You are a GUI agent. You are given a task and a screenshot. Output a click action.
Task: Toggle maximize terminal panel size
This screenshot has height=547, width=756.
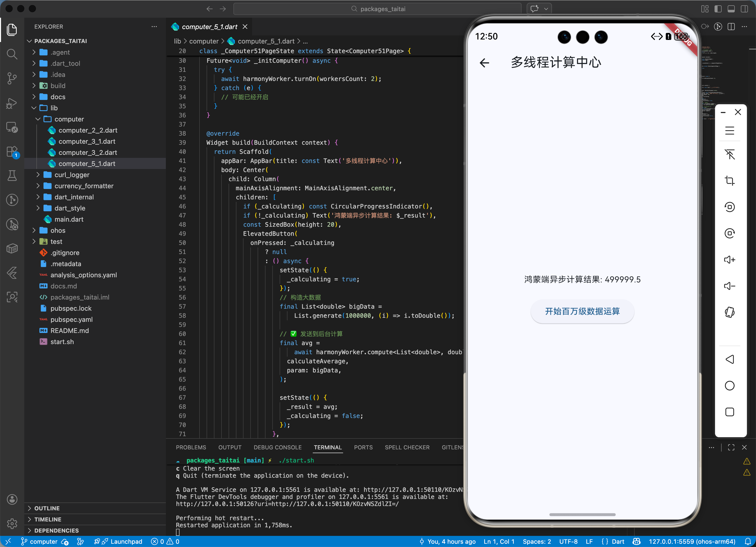(731, 447)
